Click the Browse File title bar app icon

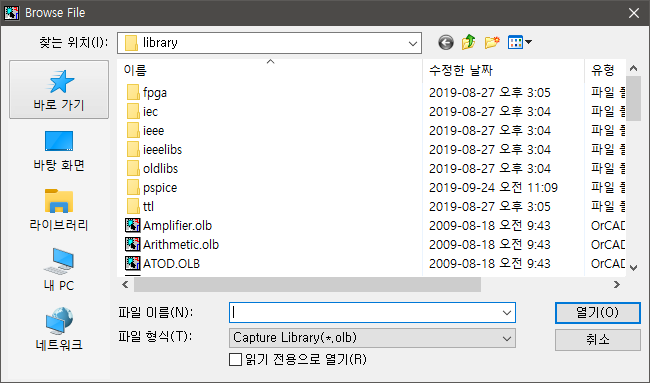(12, 13)
